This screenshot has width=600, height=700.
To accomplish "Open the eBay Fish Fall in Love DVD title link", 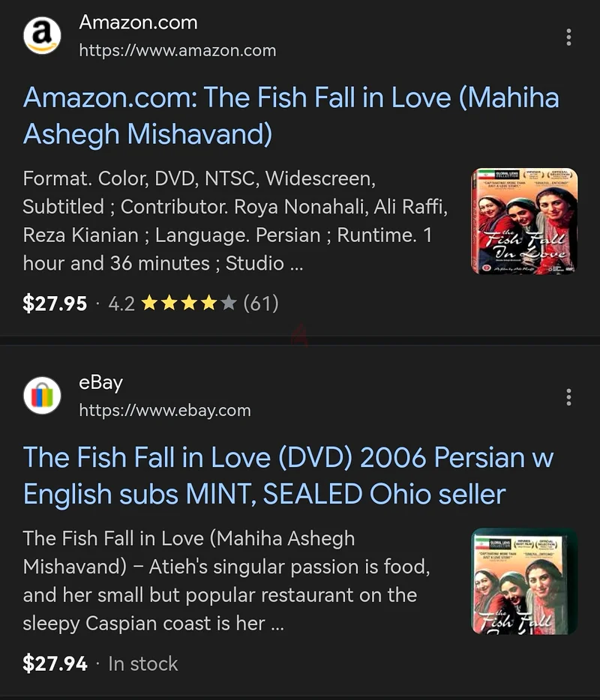I will pos(288,475).
